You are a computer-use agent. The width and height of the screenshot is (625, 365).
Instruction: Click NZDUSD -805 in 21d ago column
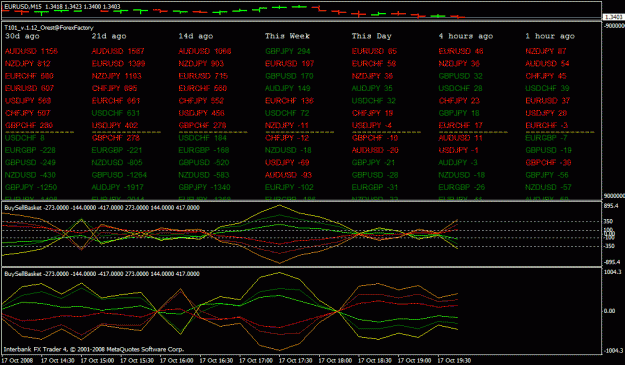click(117, 163)
